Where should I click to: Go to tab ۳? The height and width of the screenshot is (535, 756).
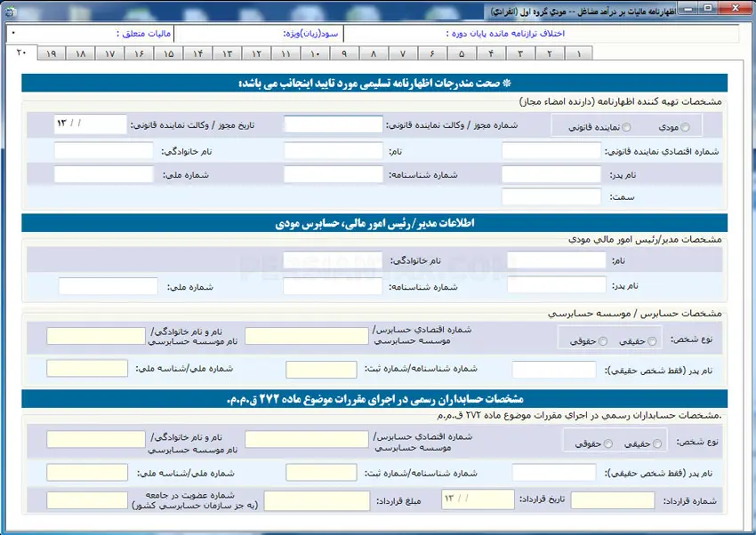(x=520, y=53)
